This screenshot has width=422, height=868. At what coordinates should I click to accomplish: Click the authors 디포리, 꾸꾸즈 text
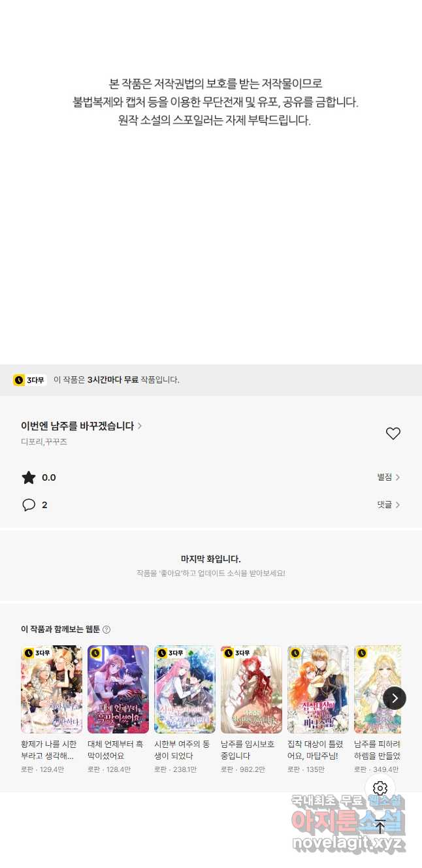click(x=44, y=442)
